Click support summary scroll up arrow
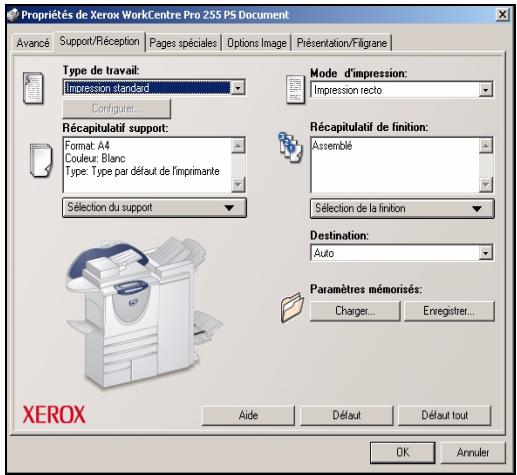Screen dimensions: 517x475 [238, 146]
